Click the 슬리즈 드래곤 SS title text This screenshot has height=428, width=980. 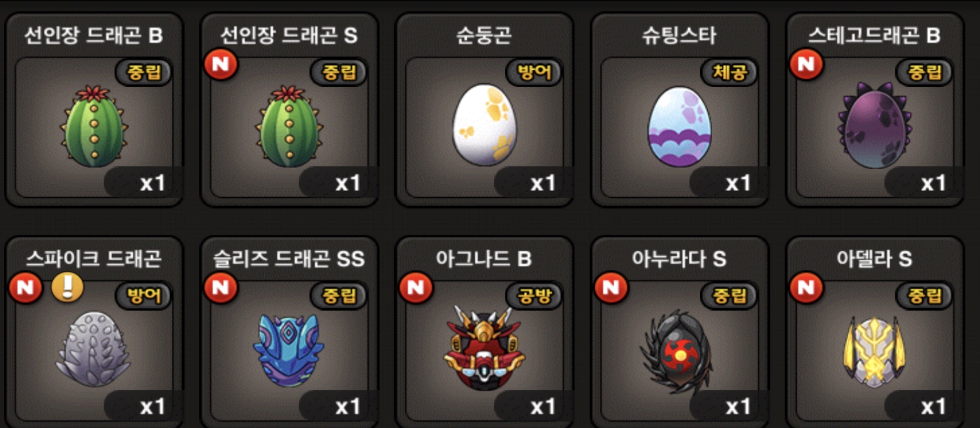click(x=289, y=259)
